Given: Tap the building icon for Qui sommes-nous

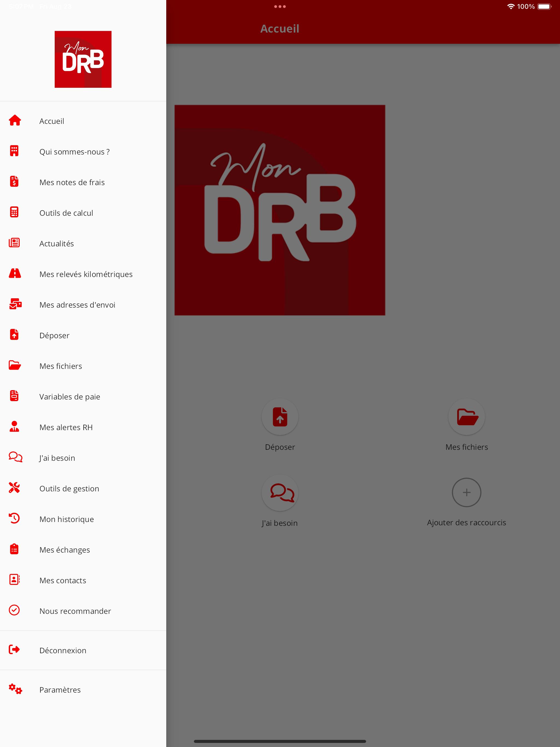Looking at the screenshot, I should coord(14,151).
